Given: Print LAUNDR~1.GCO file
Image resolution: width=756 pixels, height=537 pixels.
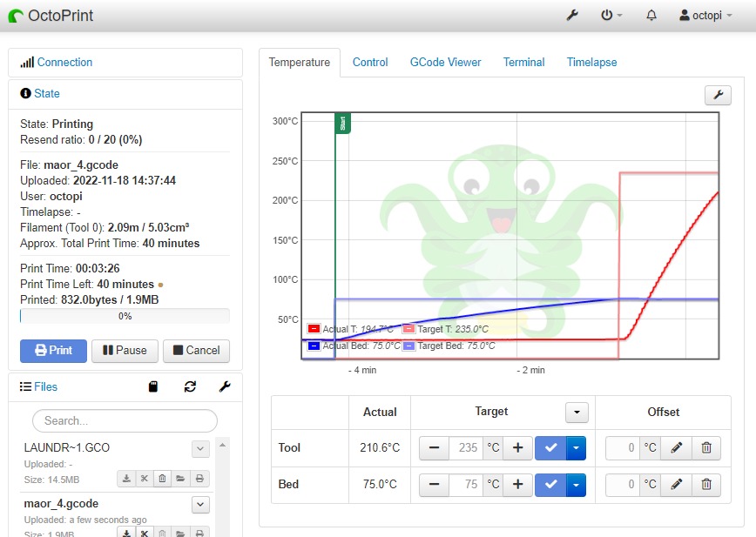Looking at the screenshot, I should 199,479.
